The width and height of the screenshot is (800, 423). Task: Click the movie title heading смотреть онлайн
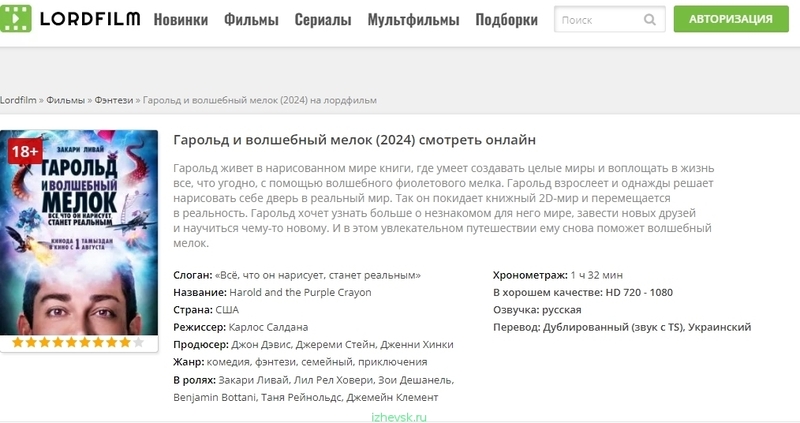[x=355, y=140]
